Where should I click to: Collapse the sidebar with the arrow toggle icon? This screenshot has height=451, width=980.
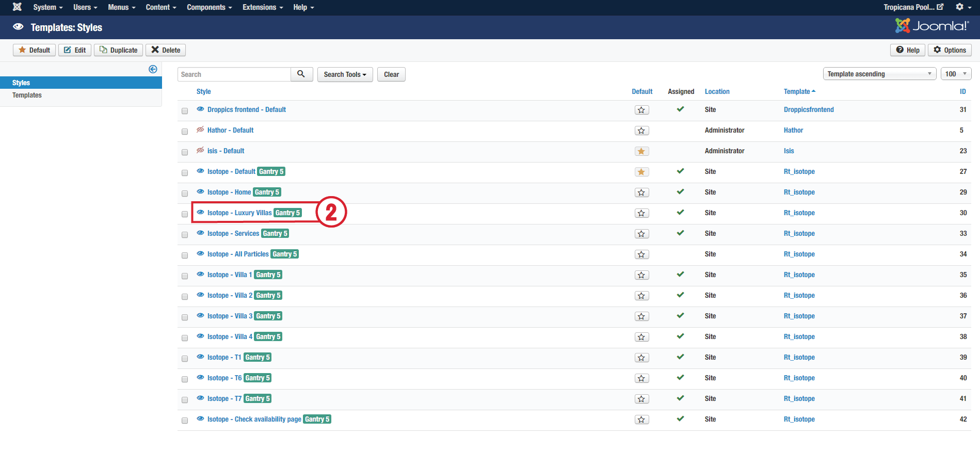click(153, 69)
